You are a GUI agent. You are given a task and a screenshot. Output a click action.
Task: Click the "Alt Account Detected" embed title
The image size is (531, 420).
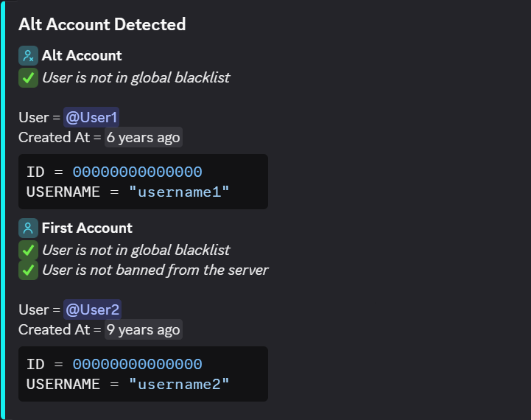click(x=102, y=24)
